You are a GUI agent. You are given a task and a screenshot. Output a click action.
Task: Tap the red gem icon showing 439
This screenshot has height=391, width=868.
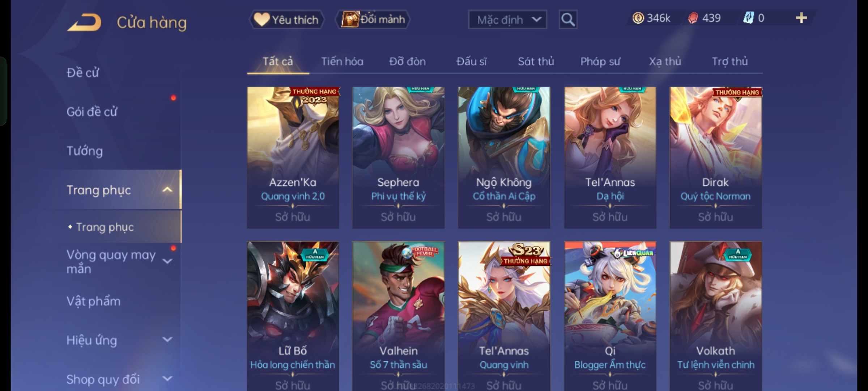[693, 18]
